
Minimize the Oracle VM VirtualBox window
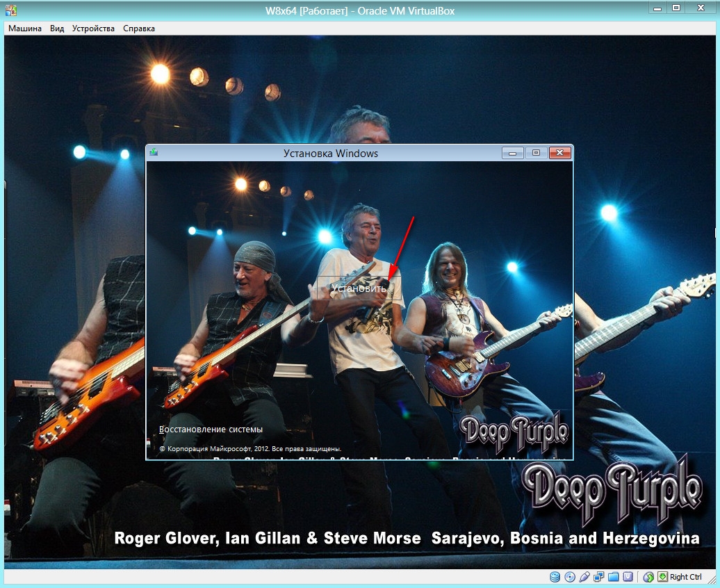(657, 8)
